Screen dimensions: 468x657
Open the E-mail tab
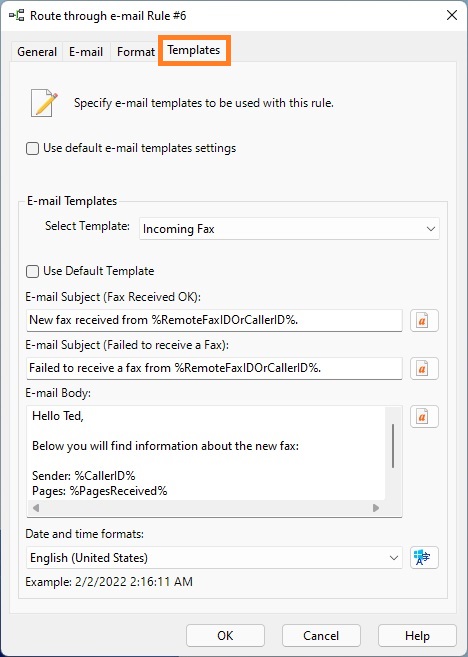pyautogui.click(x=86, y=52)
